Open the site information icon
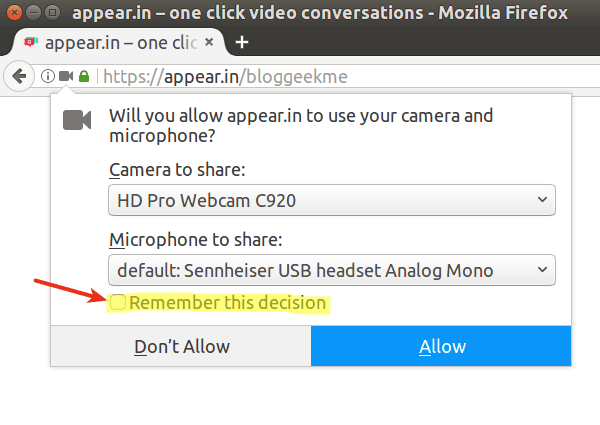 coord(48,76)
